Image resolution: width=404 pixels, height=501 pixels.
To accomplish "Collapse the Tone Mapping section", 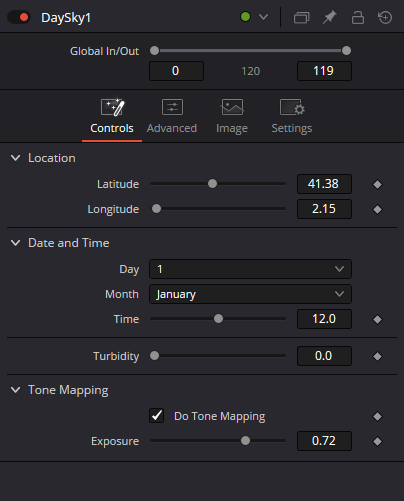I will 15,390.
